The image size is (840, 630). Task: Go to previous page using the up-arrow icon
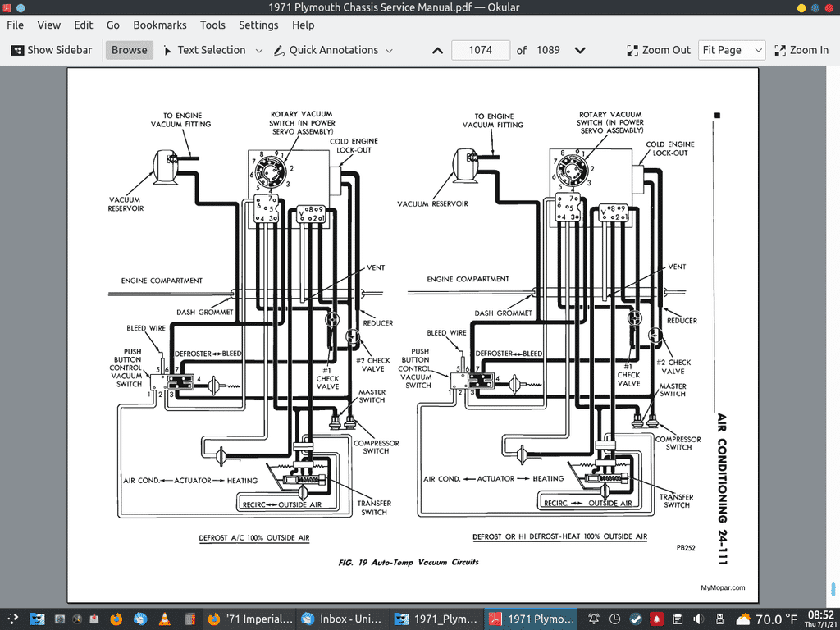437,50
